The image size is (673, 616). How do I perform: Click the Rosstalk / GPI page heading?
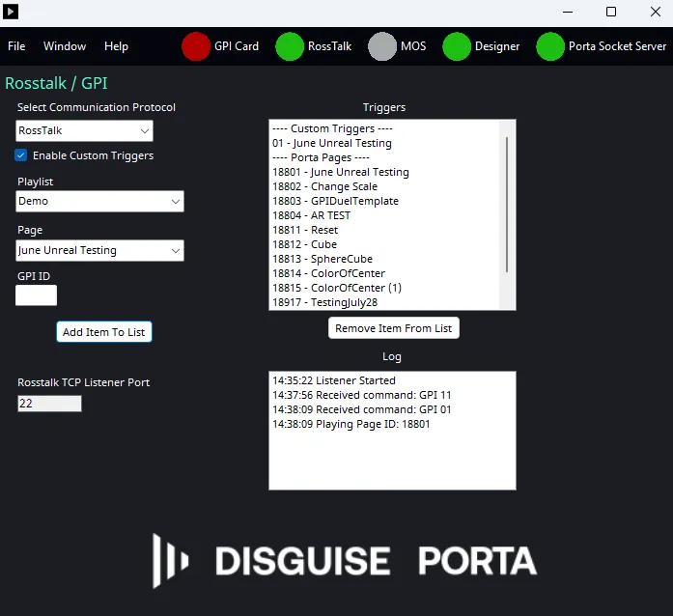pos(56,83)
